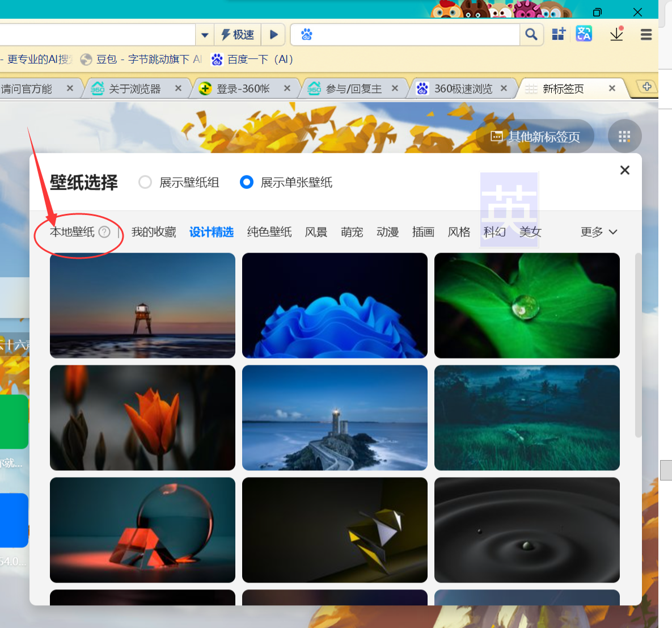
Task: Click the 极速 mode toggle button
Action: click(x=238, y=34)
